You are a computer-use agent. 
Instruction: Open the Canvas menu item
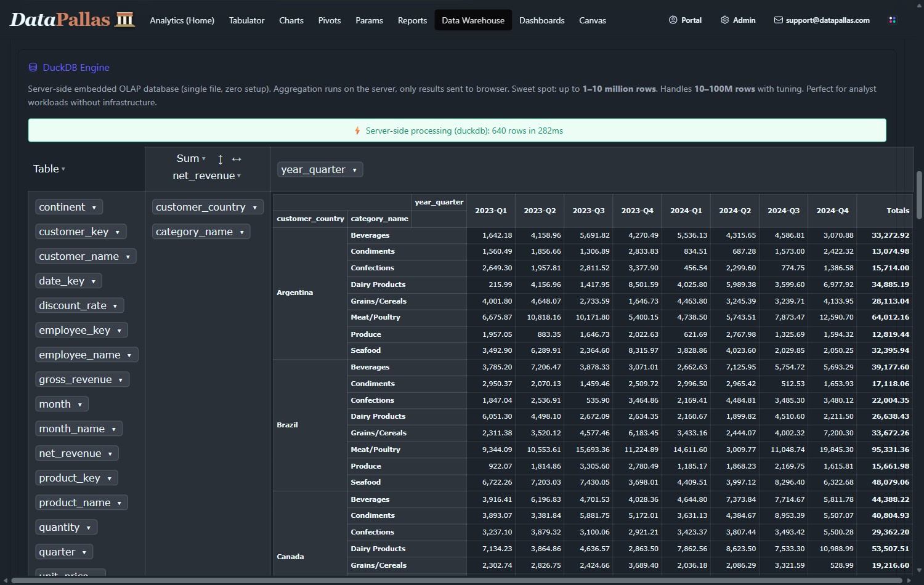click(x=593, y=20)
